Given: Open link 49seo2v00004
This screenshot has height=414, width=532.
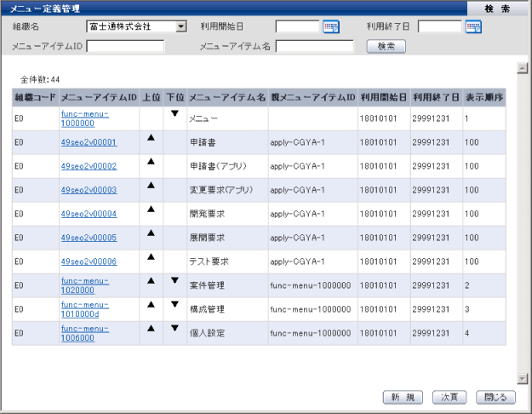Looking at the screenshot, I should pos(89,214).
